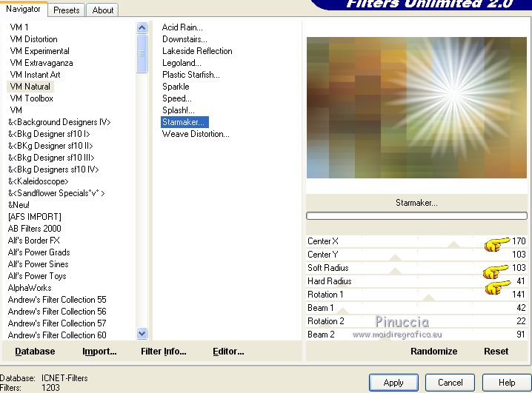This screenshot has height=393, width=532.
Task: Click the Center Y slider
Action: 416,255
